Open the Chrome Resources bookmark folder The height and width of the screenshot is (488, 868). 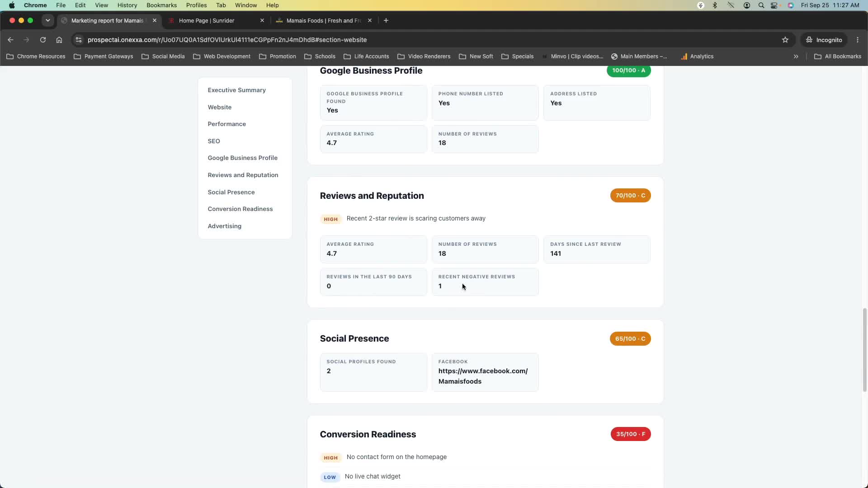[36, 56]
